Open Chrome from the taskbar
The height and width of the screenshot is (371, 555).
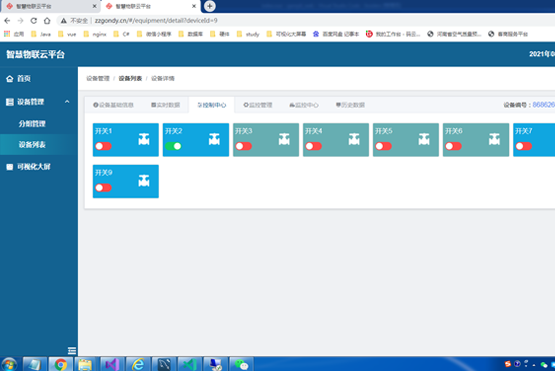[x=61, y=364]
